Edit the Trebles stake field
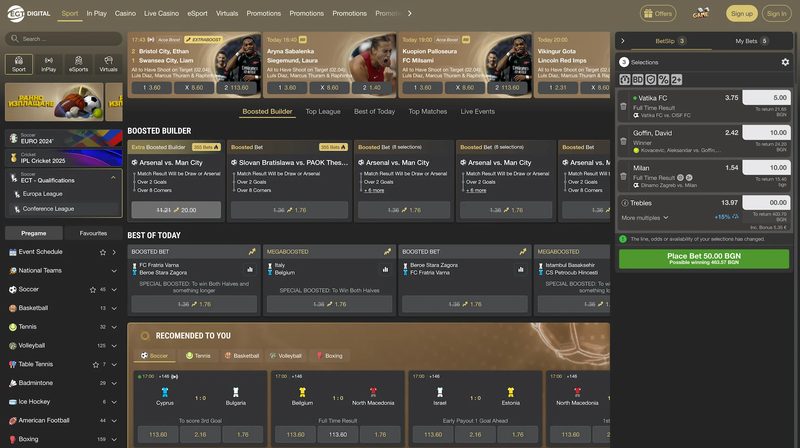Viewport: 800px width, 448px height. tap(766, 203)
